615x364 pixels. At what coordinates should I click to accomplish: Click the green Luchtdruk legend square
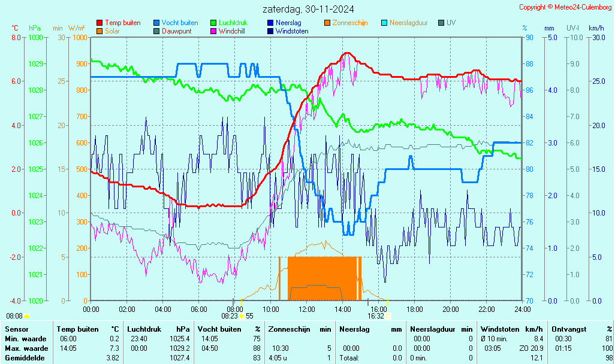click(x=213, y=23)
